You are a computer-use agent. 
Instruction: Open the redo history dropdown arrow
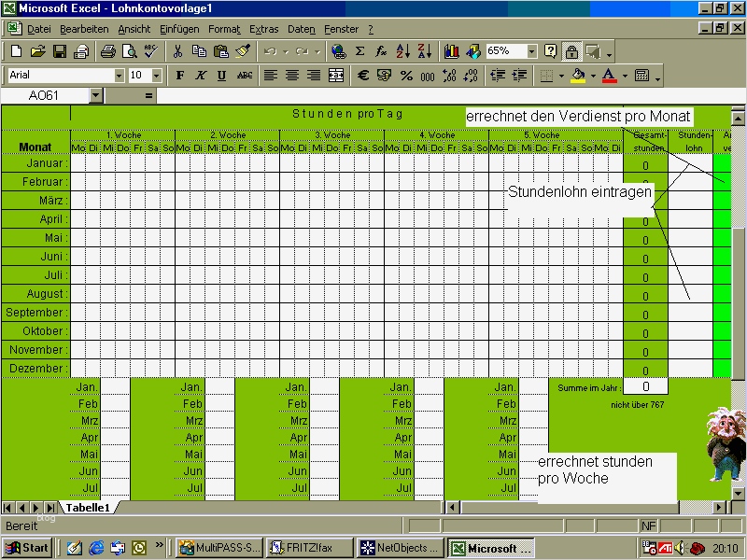pos(317,51)
